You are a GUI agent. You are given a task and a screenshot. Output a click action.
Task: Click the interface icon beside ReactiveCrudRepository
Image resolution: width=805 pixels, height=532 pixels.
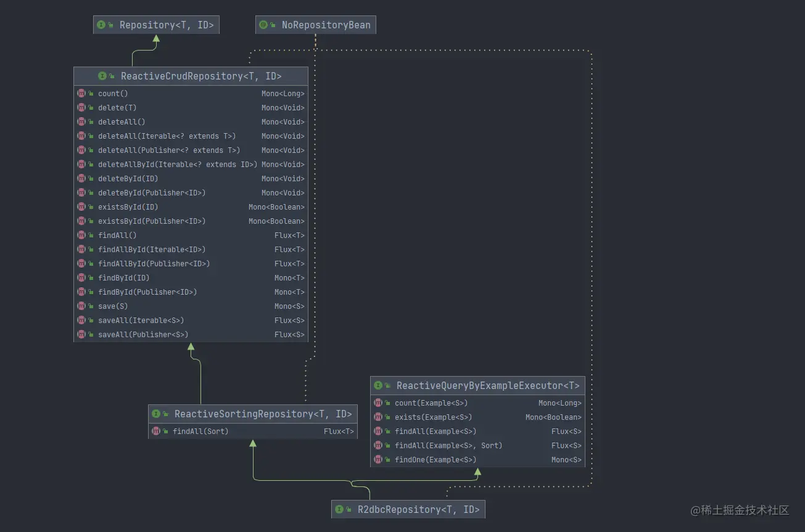[102, 76]
